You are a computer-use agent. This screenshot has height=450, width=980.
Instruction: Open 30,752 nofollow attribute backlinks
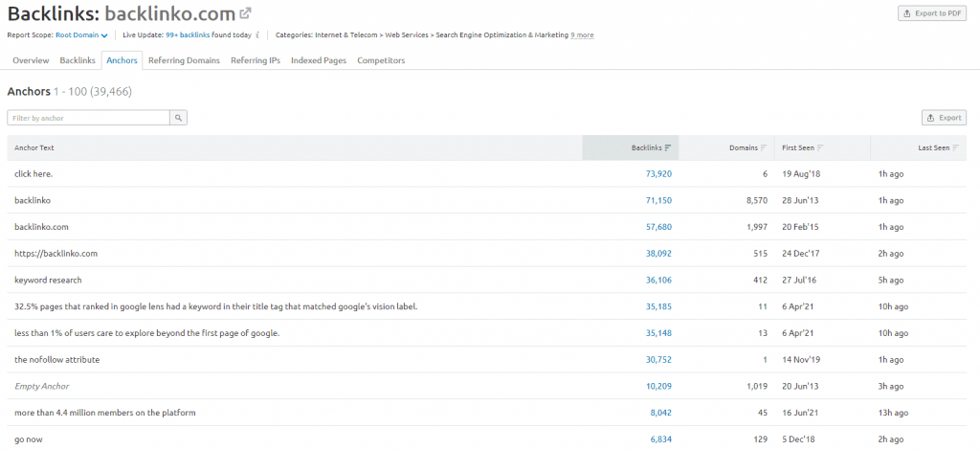click(x=658, y=359)
